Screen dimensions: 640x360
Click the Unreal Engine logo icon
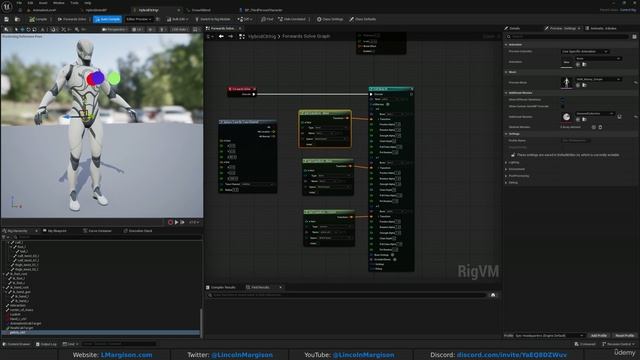tap(7, 6)
